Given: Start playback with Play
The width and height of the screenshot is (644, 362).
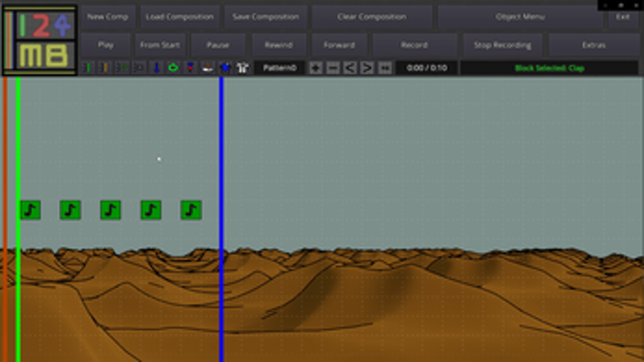Looking at the screenshot, I should coord(105,45).
